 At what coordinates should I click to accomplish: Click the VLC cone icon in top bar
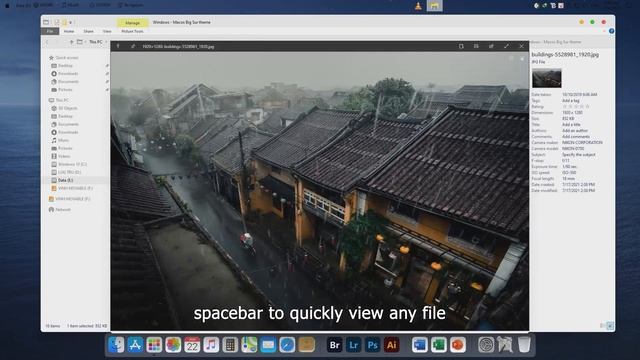418,6
